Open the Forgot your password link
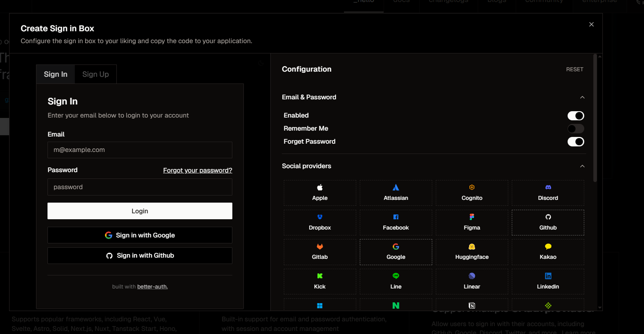Image resolution: width=644 pixels, height=334 pixels. point(198,170)
